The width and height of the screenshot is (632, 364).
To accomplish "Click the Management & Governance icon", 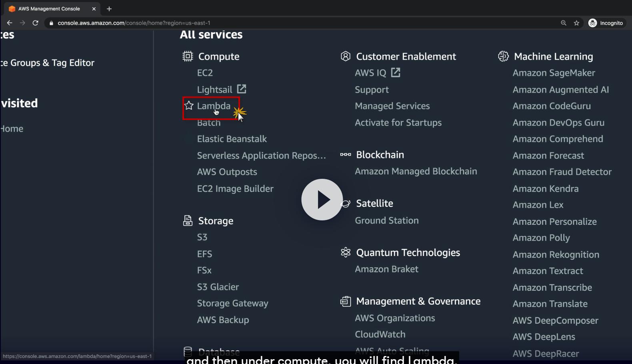I will (x=345, y=301).
